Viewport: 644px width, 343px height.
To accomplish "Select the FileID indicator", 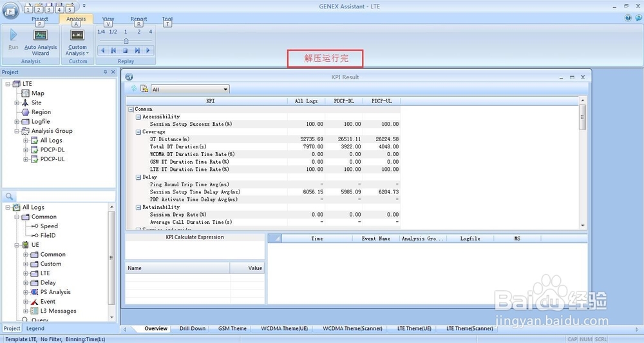I will click(x=48, y=236).
